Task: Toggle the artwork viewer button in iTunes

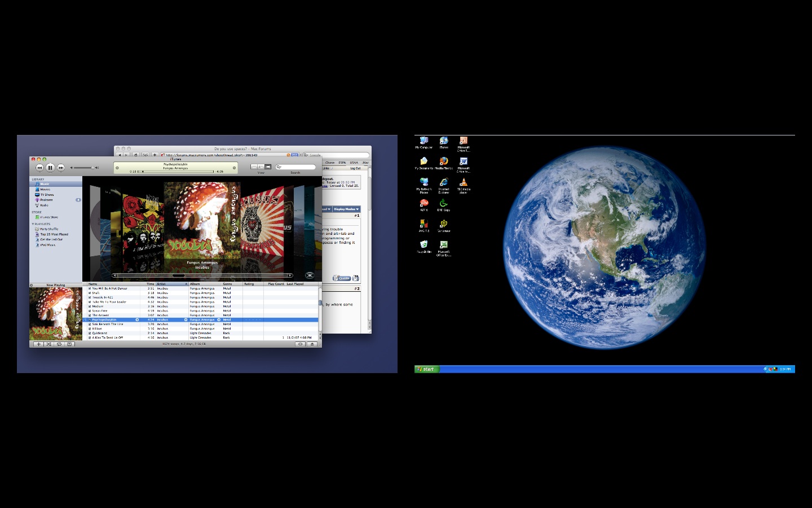Action: click(x=69, y=344)
